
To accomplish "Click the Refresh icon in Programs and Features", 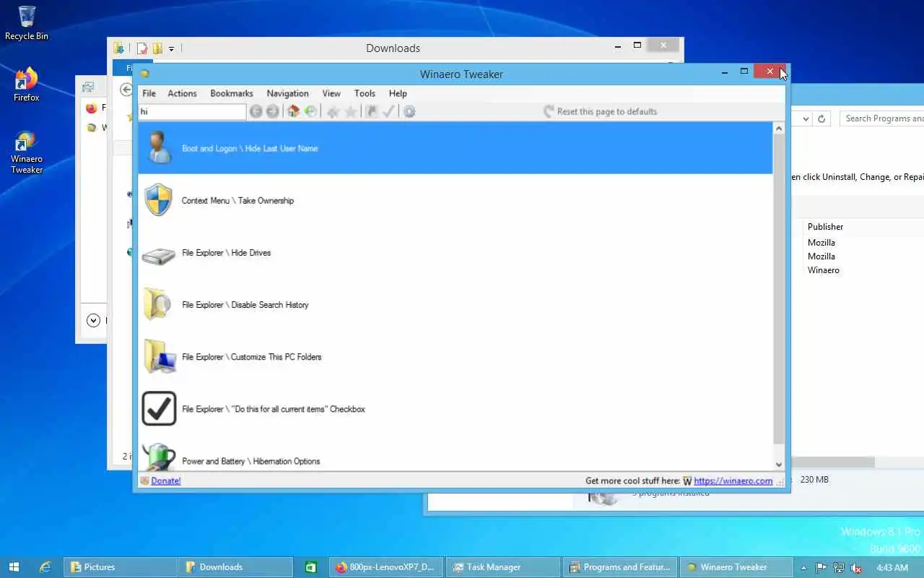I will tap(821, 118).
